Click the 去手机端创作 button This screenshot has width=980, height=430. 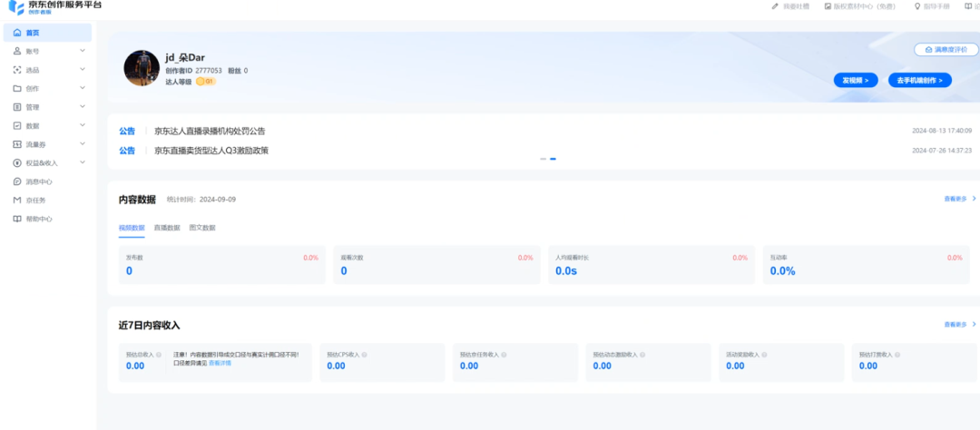920,80
